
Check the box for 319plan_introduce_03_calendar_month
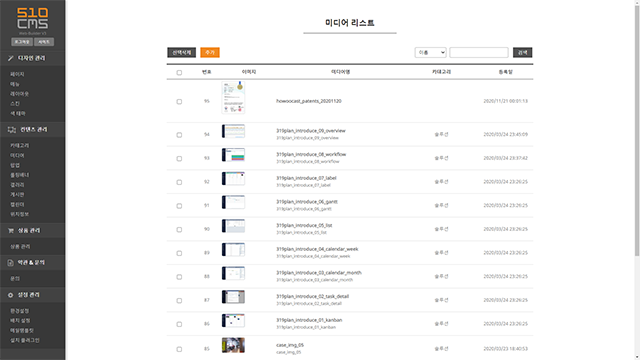(179, 277)
